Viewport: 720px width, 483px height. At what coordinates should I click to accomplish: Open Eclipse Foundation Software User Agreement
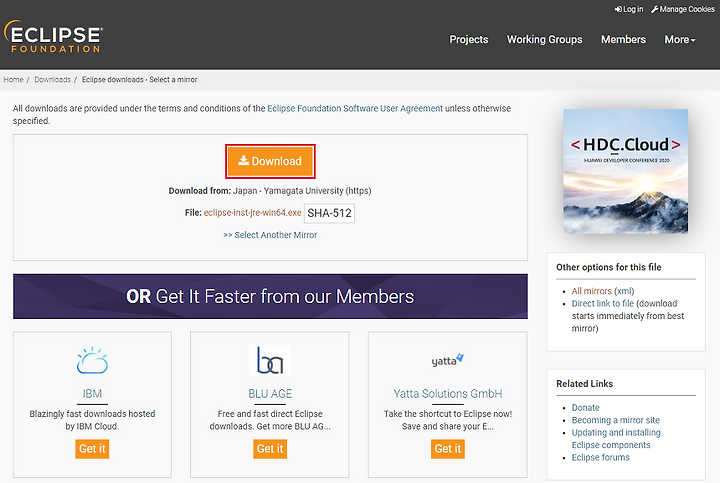pos(355,108)
